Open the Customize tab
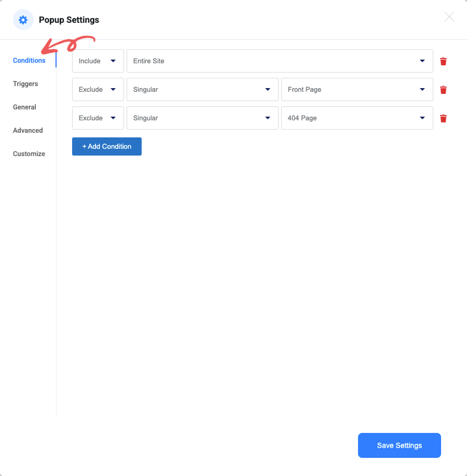The width and height of the screenshot is (467, 476). pyautogui.click(x=29, y=154)
